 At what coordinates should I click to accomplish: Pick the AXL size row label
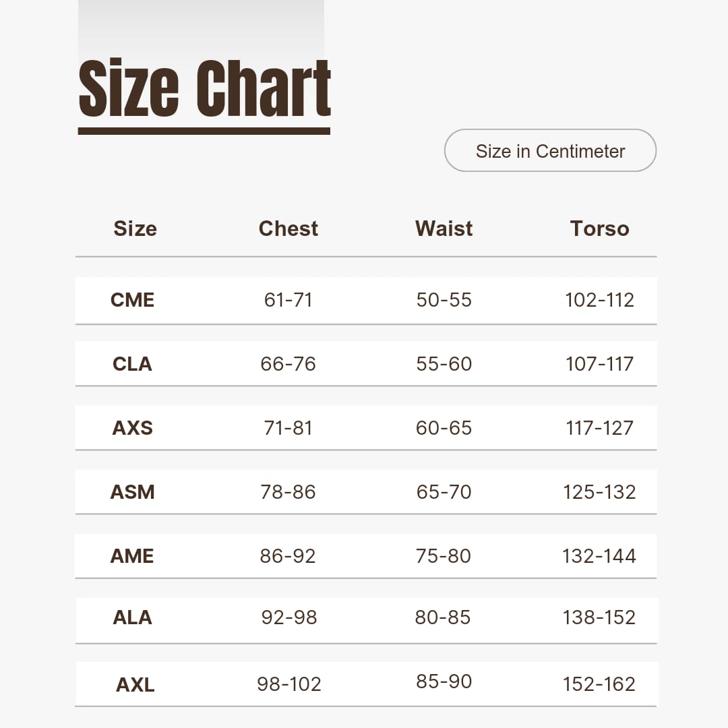pos(135,685)
